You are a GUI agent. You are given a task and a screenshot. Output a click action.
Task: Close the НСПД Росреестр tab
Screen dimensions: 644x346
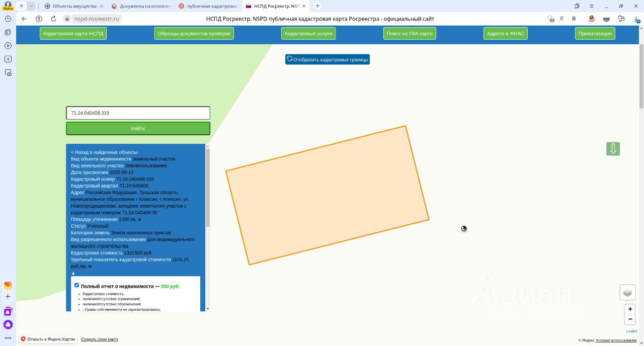click(x=304, y=6)
